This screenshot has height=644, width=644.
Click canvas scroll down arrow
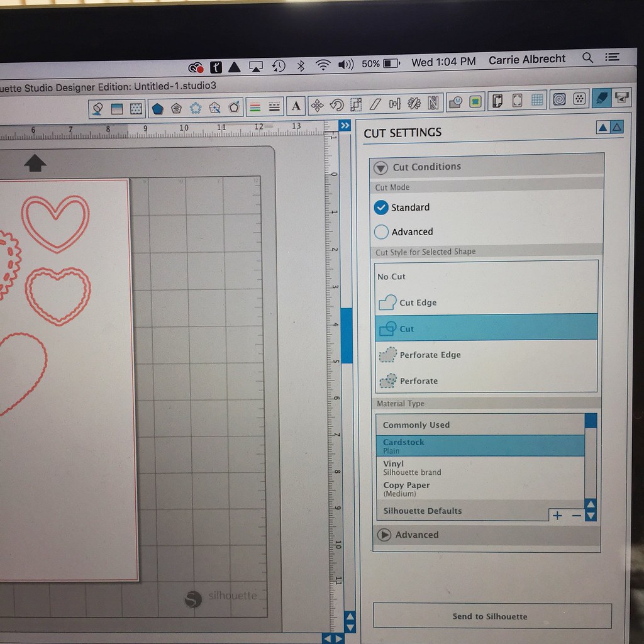coord(350,628)
